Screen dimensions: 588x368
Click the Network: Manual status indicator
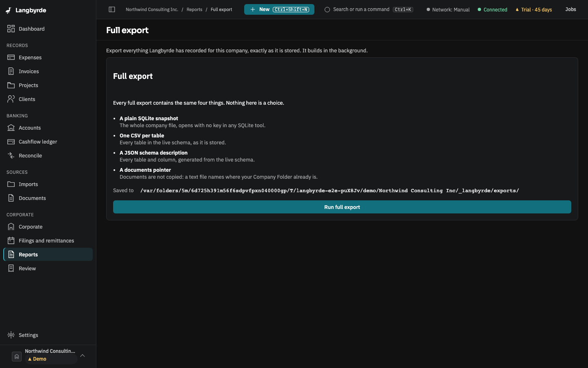[x=448, y=9]
